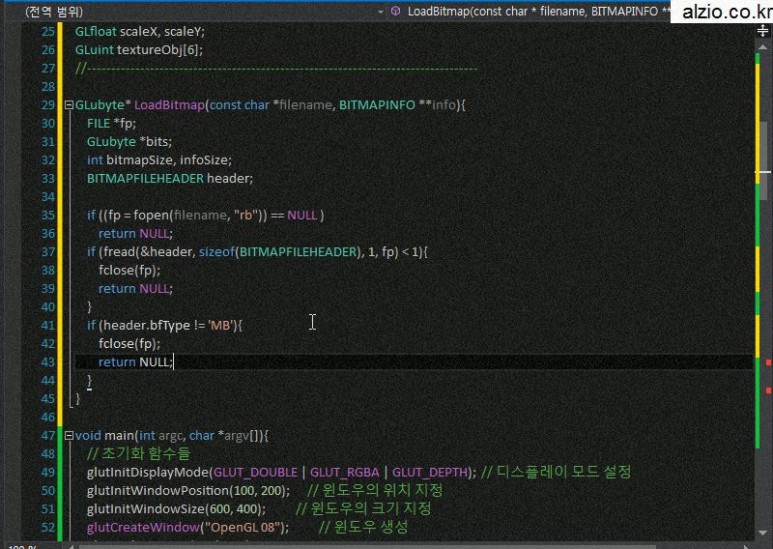Open the LoadBitmap member dropdown

(x=530, y=11)
